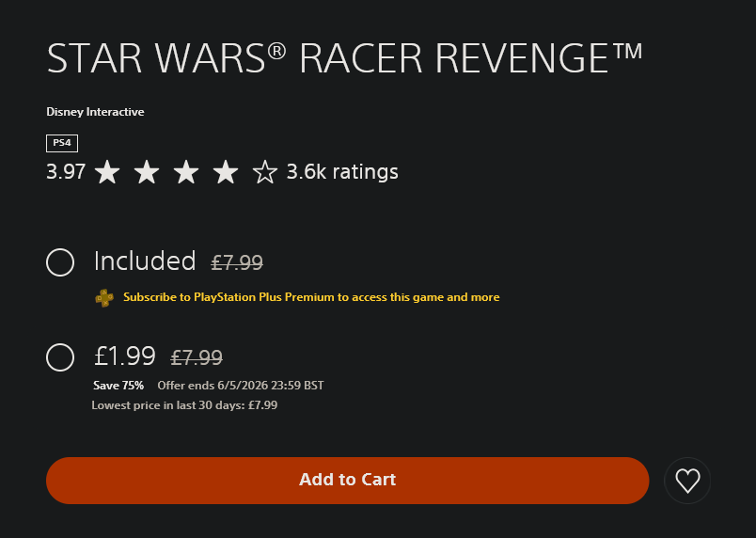
Task: Click the Included option label text
Action: [x=145, y=261]
